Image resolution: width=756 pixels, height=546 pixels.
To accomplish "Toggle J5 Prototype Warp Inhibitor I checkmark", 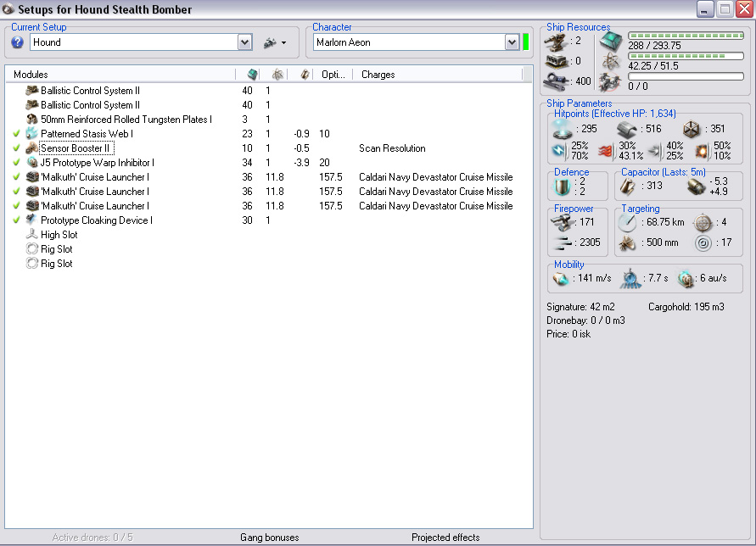I will point(16,163).
